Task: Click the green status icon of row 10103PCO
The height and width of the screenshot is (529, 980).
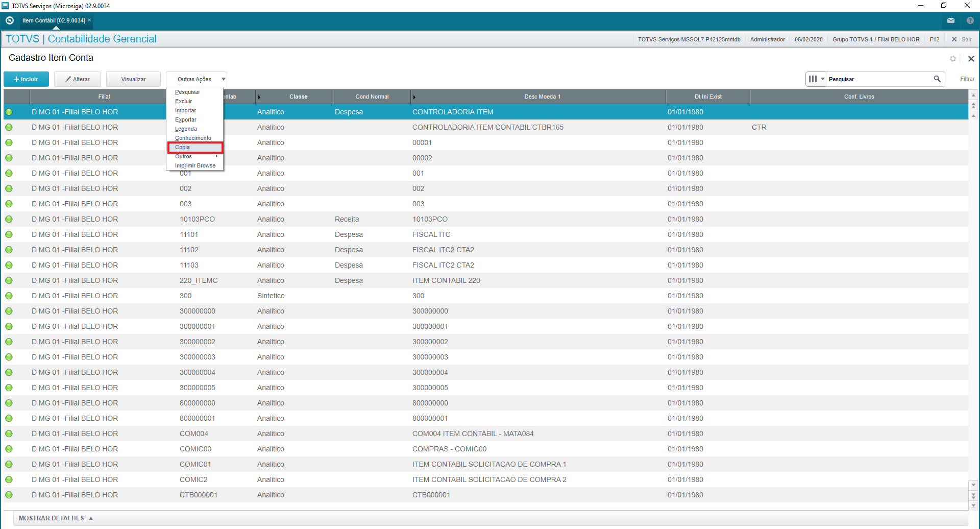Action: tap(9, 219)
